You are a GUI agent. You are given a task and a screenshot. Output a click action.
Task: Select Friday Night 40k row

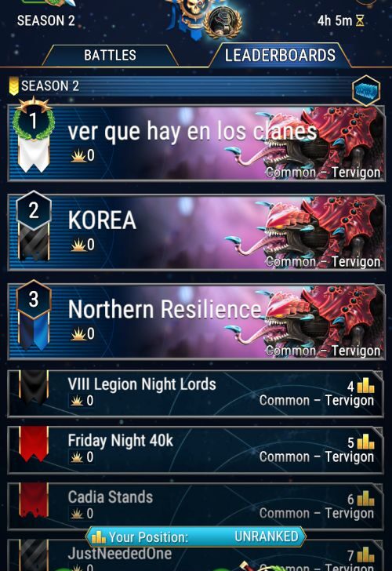[195, 449]
